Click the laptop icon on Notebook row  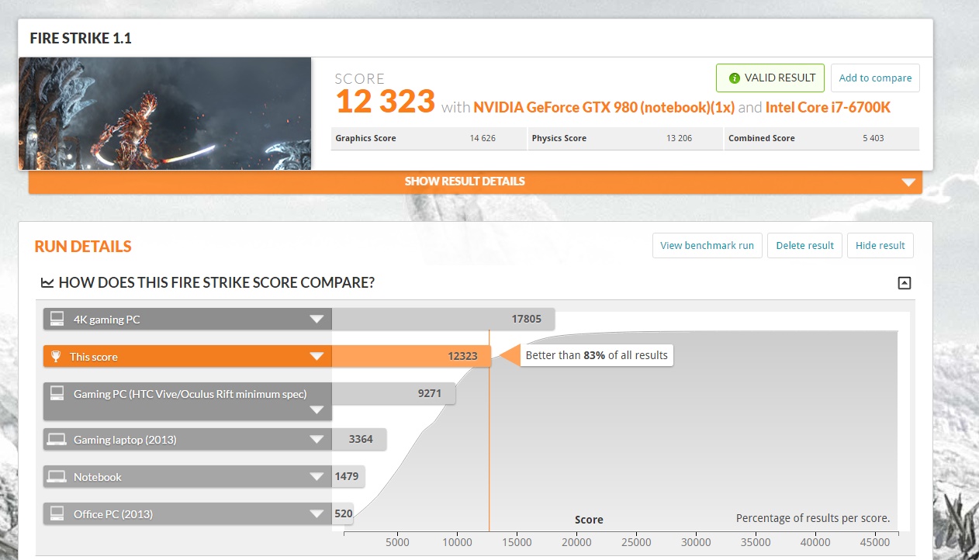(x=57, y=477)
